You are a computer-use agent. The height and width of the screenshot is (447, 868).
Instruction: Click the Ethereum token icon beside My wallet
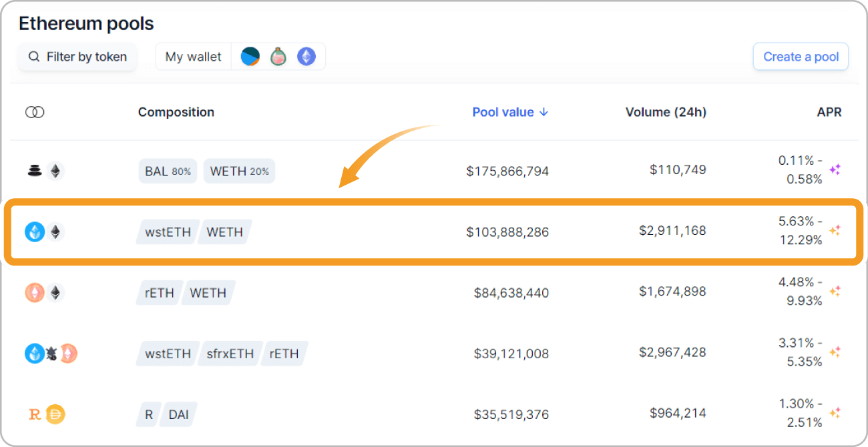tap(306, 57)
